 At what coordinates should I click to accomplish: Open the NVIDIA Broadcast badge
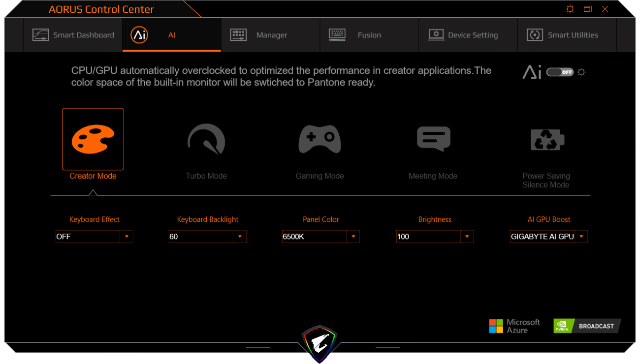coord(587,326)
